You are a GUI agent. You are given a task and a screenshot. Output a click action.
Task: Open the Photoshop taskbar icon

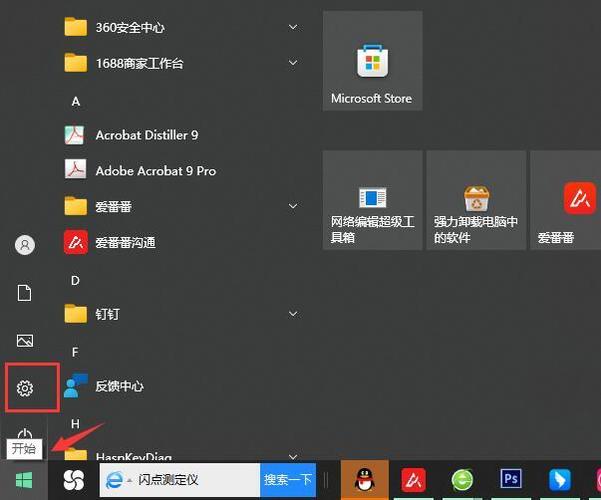511,479
